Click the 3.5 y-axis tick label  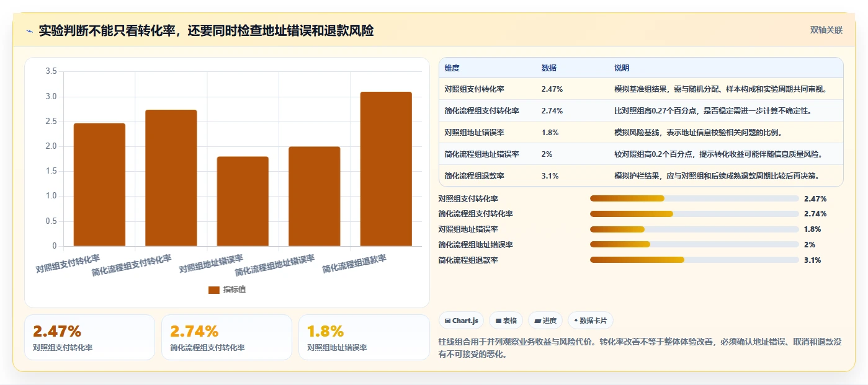click(51, 72)
